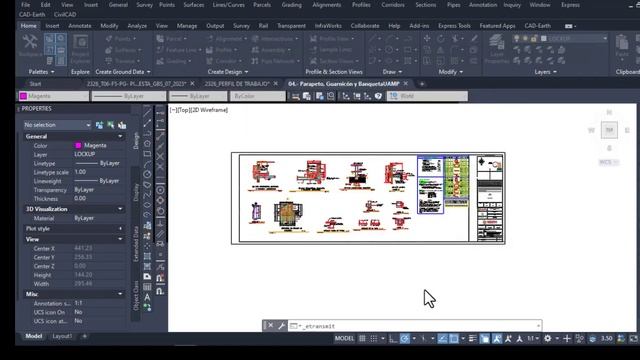The height and width of the screenshot is (360, 640).
Task: Open the No selection dropdown
Action: (x=57, y=125)
